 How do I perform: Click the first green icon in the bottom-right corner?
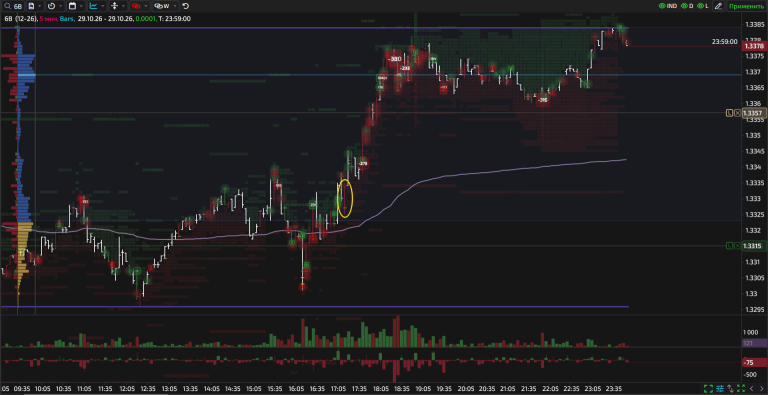pos(708,389)
